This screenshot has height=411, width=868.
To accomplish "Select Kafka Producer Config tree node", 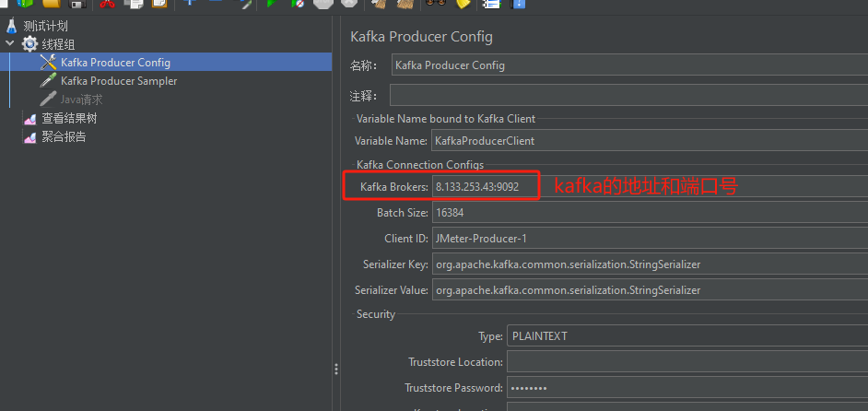I will (x=116, y=63).
